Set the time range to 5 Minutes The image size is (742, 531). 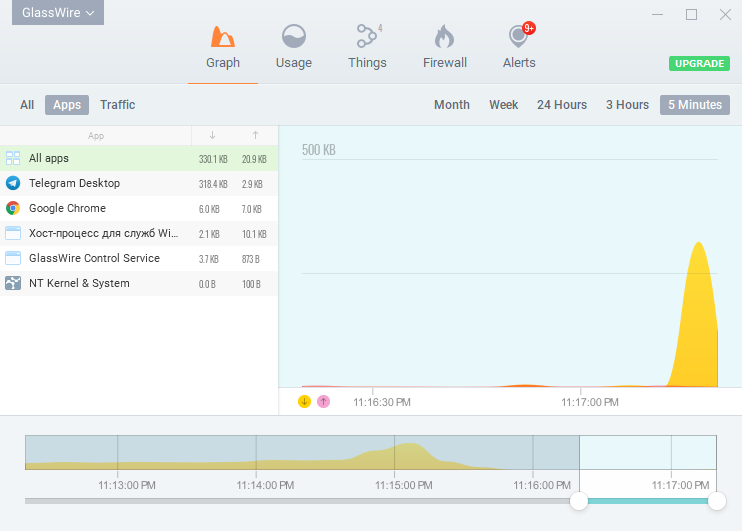pos(695,105)
